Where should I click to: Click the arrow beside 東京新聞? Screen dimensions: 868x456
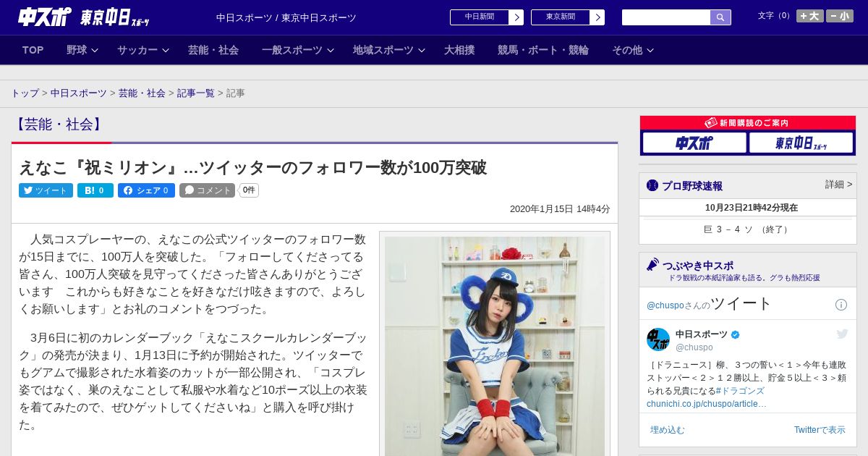pyautogui.click(x=597, y=17)
